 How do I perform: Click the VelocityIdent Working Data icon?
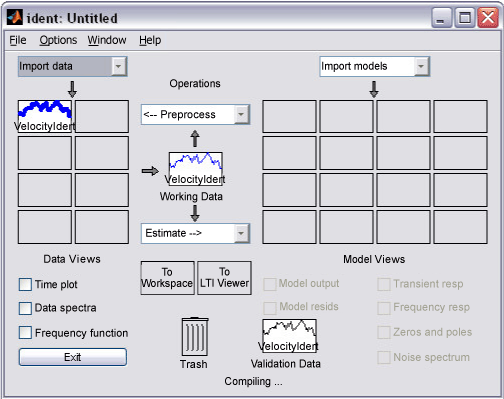(x=195, y=168)
